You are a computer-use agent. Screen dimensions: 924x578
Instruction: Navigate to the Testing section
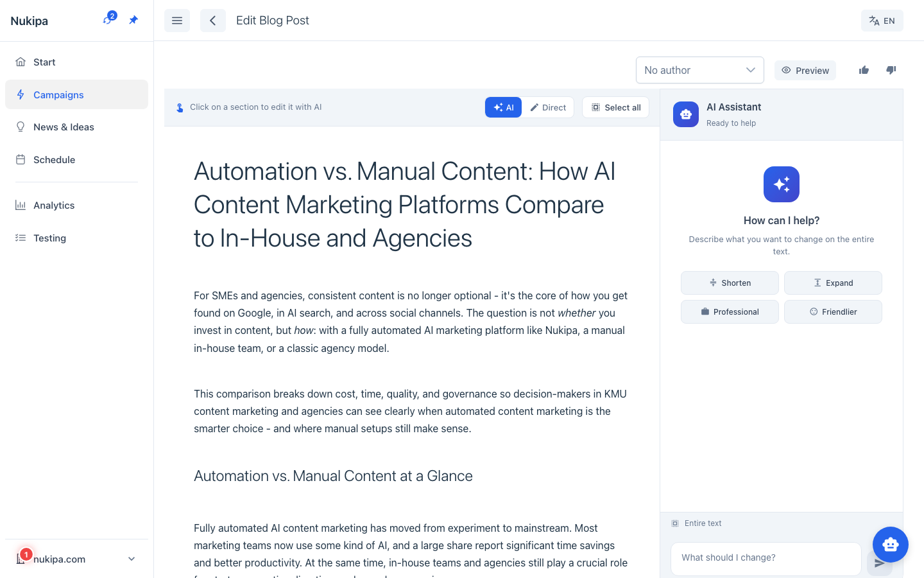(x=49, y=238)
